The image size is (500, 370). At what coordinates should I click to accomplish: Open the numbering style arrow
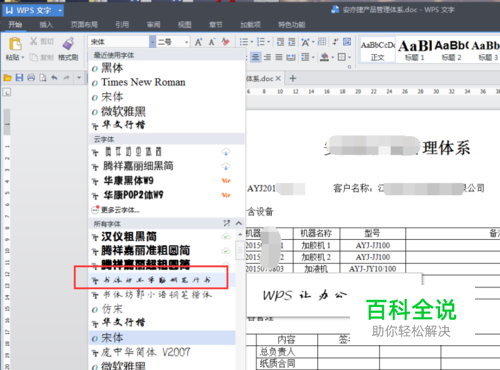268,42
